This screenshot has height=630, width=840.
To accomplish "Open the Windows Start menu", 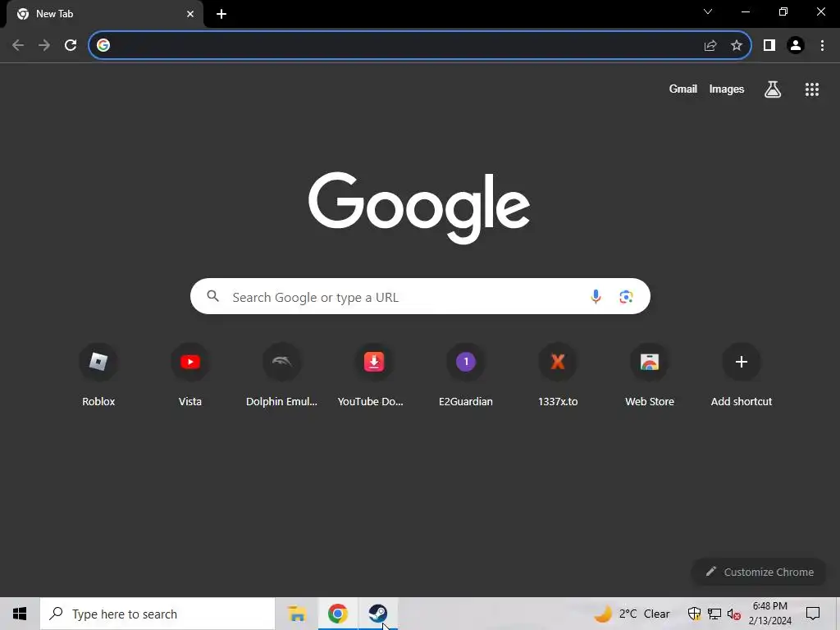I will (x=20, y=614).
